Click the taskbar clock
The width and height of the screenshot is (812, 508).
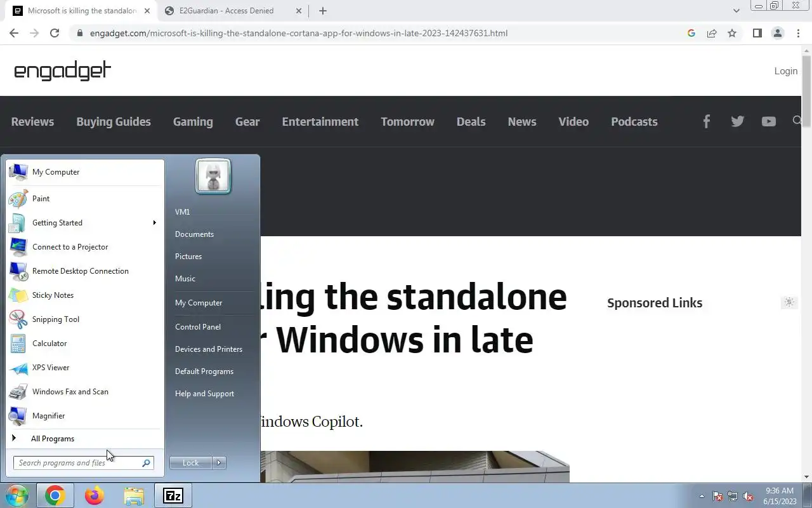click(x=780, y=496)
